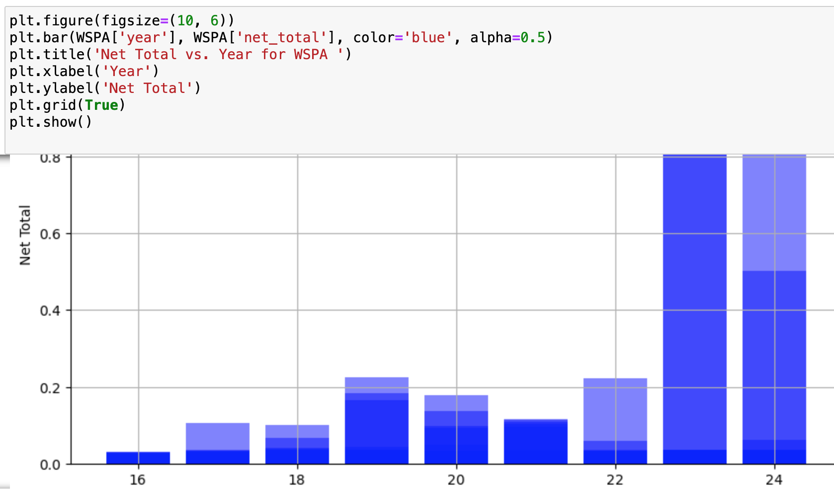Click the x-axis tick label 18
834x504 pixels.
(x=297, y=480)
